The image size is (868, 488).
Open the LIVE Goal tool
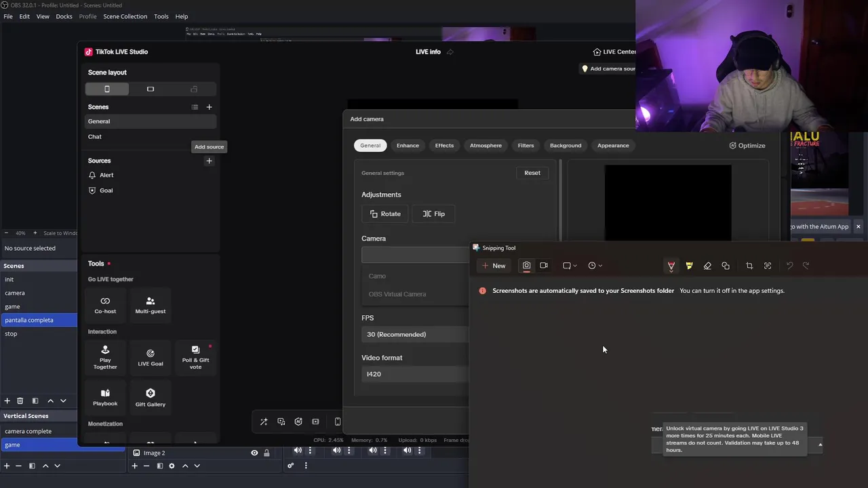coord(151,357)
